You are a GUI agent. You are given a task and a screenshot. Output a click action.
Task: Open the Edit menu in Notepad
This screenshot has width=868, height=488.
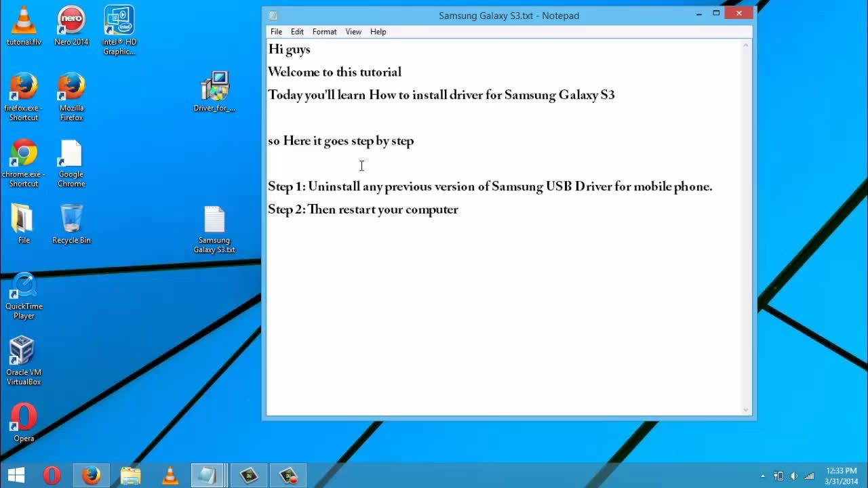click(x=297, y=32)
